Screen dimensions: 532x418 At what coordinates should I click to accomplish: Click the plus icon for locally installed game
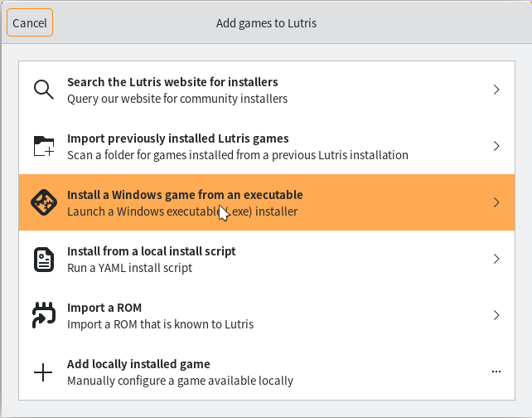coord(43,372)
